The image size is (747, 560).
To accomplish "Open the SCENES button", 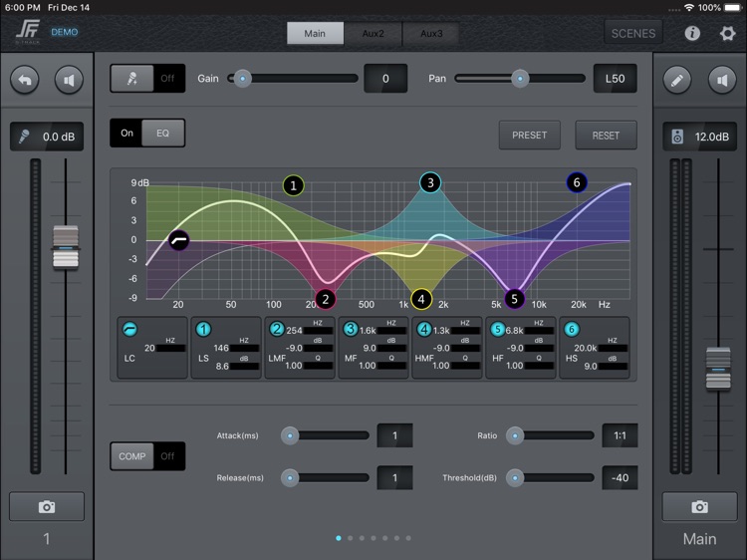I will [633, 33].
